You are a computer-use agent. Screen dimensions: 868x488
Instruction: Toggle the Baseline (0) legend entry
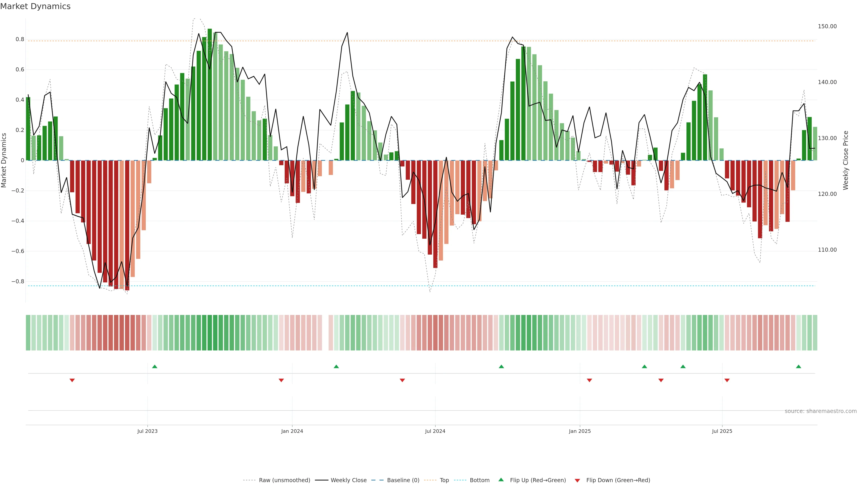[403, 480]
